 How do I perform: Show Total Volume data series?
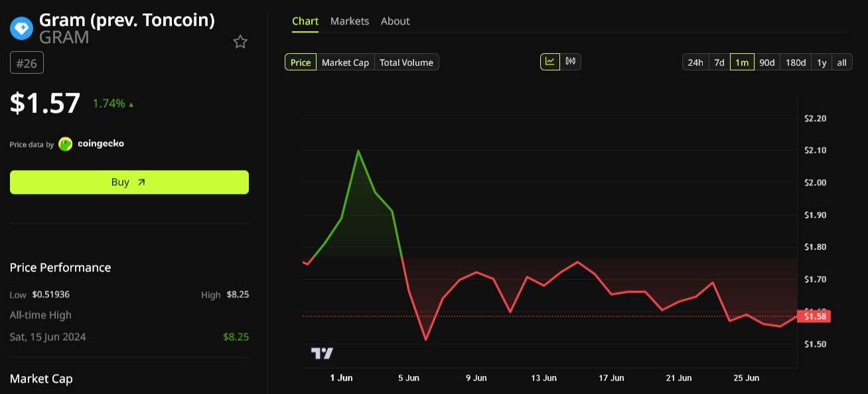pyautogui.click(x=406, y=62)
